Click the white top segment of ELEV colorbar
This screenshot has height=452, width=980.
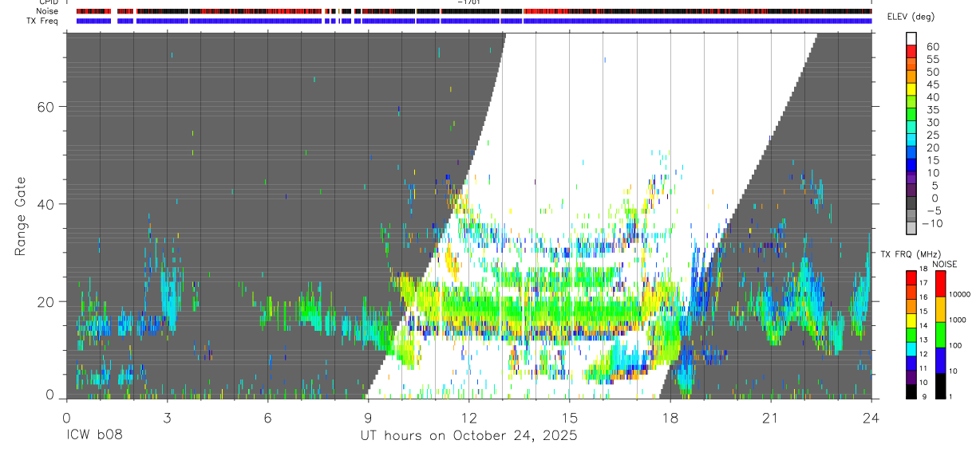click(x=911, y=38)
